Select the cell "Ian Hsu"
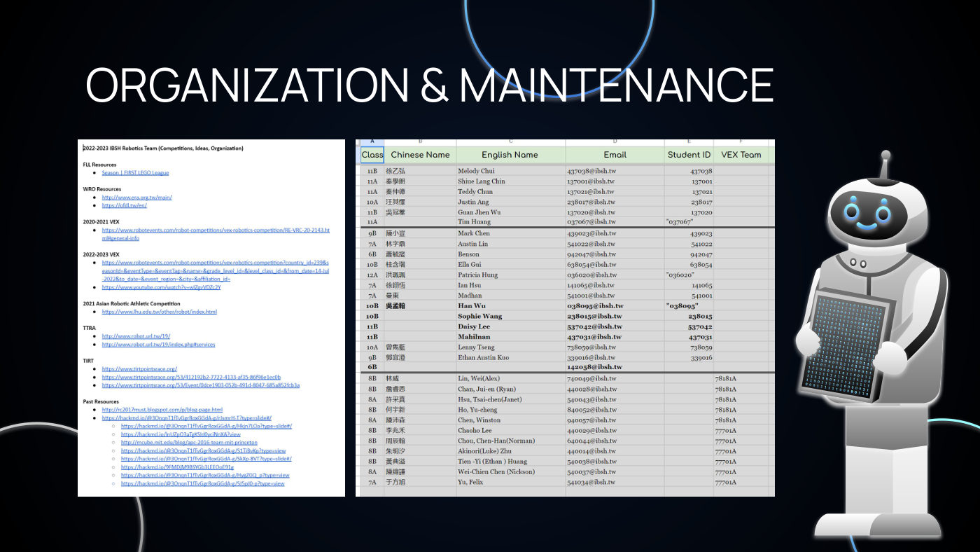 tap(510, 286)
